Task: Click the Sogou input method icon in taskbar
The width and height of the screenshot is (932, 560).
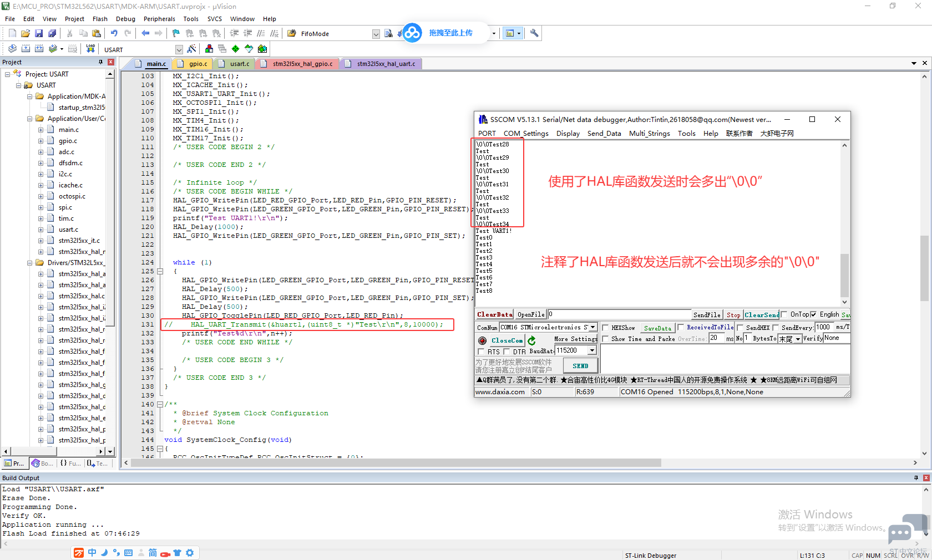Action: pos(79,553)
